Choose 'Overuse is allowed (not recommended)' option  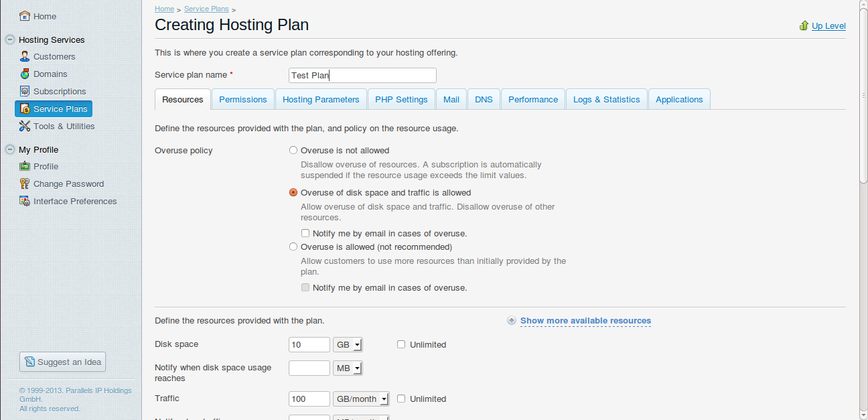[293, 247]
